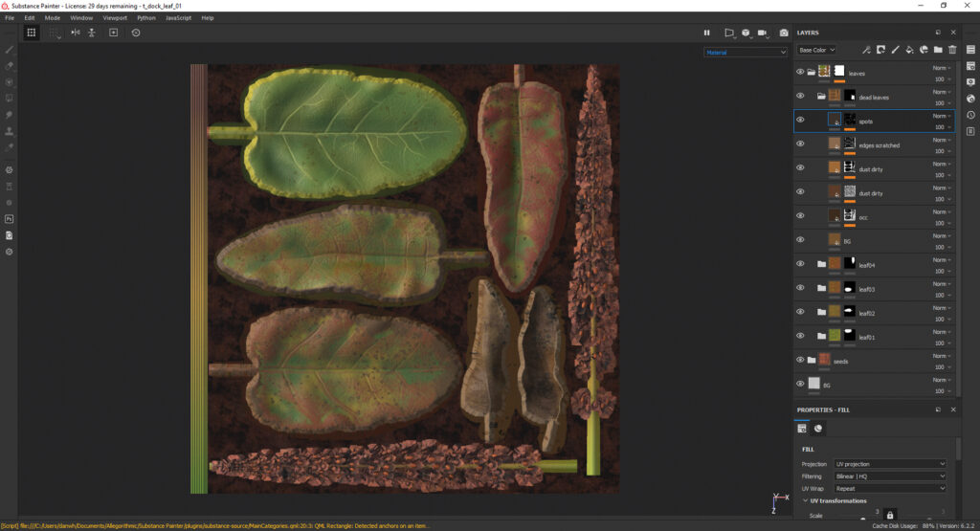Image resolution: width=980 pixels, height=531 pixels.
Task: Toggle visibility of the 'seeds' folder
Action: pyautogui.click(x=800, y=360)
